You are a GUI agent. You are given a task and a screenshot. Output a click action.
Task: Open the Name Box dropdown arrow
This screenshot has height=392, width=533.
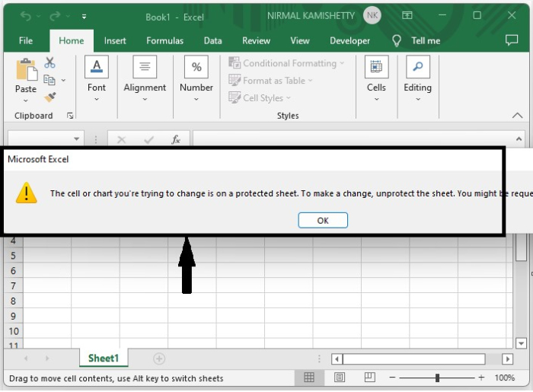tap(76, 139)
